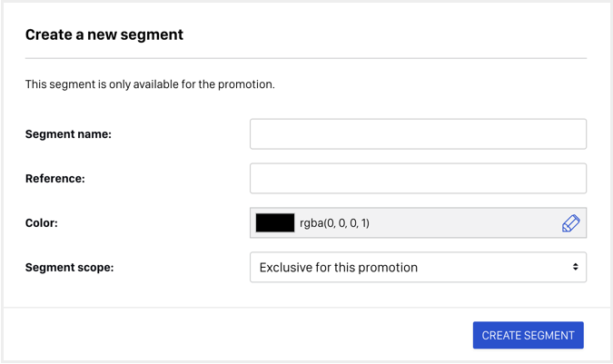613x364 pixels.
Task: Click the promotion availability description text
Action: pos(150,84)
